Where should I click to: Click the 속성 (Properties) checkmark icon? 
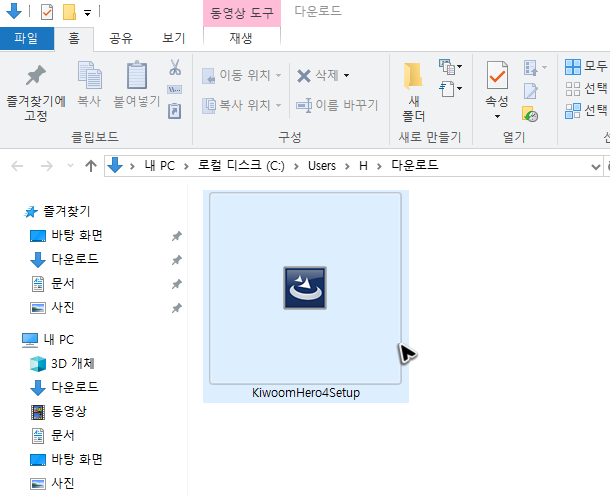[x=497, y=75]
